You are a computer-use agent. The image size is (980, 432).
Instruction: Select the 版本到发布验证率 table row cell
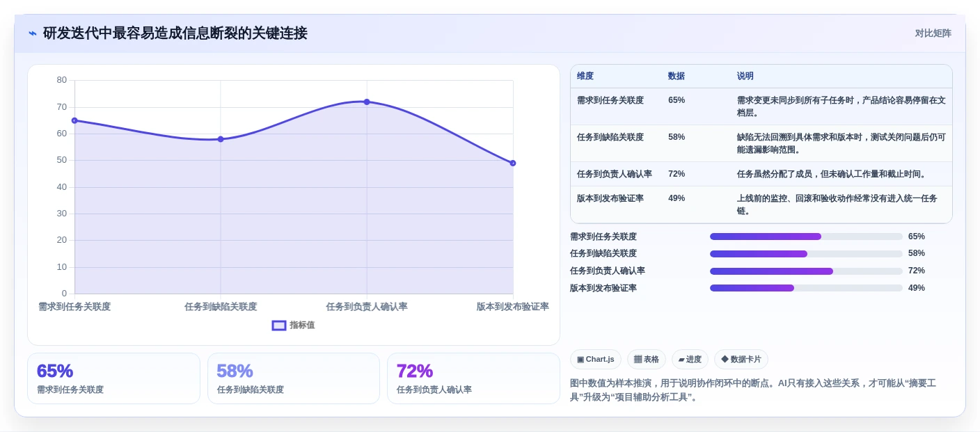point(610,198)
